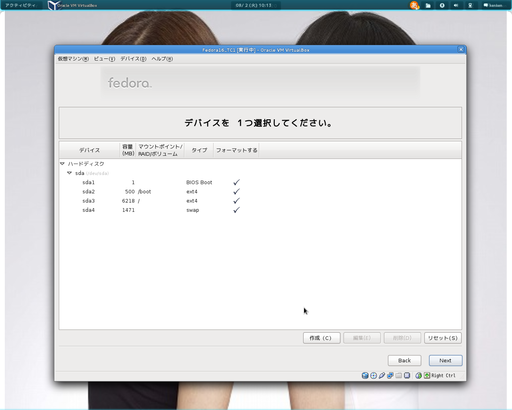The height and width of the screenshot is (410, 512).
Task: Collapse the sda disk tree node
Action: click(69, 173)
